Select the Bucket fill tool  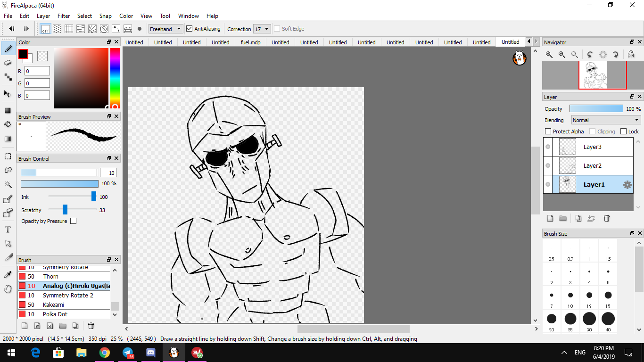pyautogui.click(x=8, y=124)
